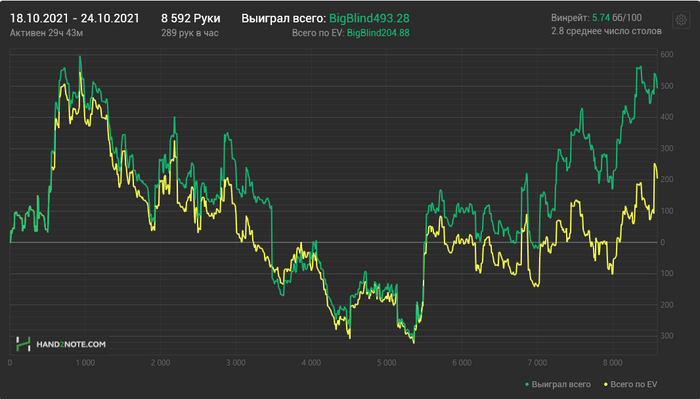
Task: Click the EV total value BigBlind204.88
Action: pyautogui.click(x=378, y=33)
